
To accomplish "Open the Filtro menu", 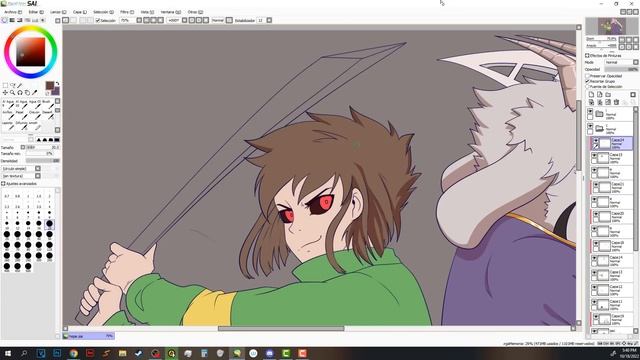I will 127,12.
